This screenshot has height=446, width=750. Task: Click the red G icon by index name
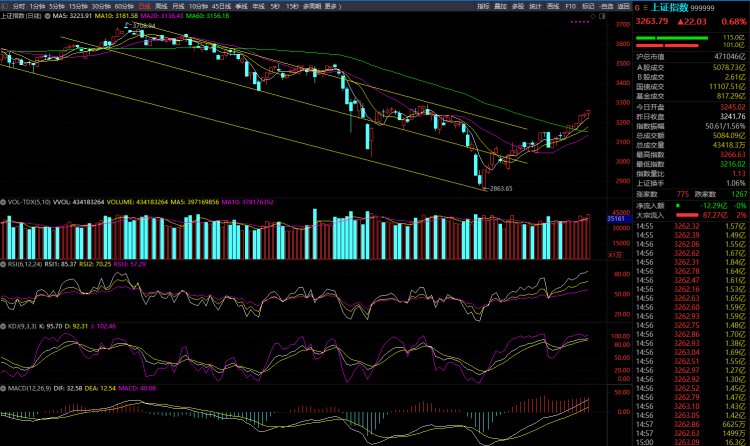pyautogui.click(x=637, y=6)
